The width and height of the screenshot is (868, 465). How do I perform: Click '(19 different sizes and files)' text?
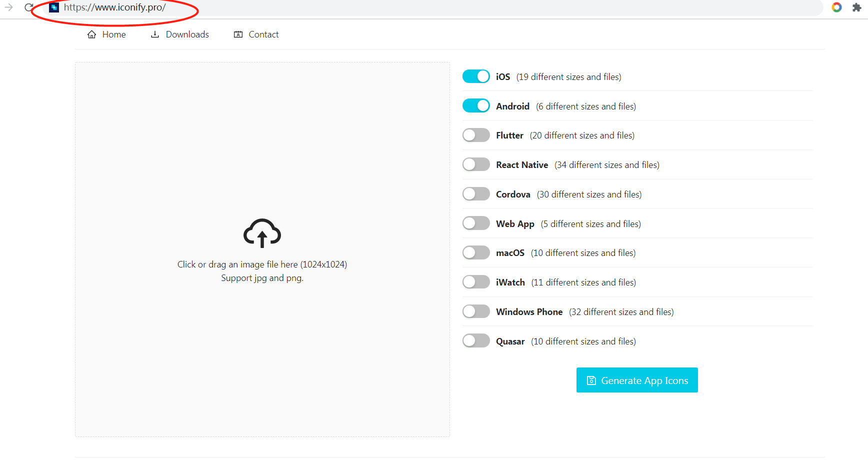point(569,77)
